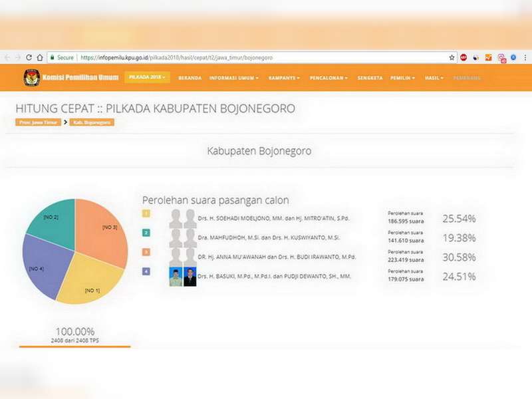Click the yellow number 1 legend swatch
The height and width of the screenshot is (399, 532).
pos(146,213)
